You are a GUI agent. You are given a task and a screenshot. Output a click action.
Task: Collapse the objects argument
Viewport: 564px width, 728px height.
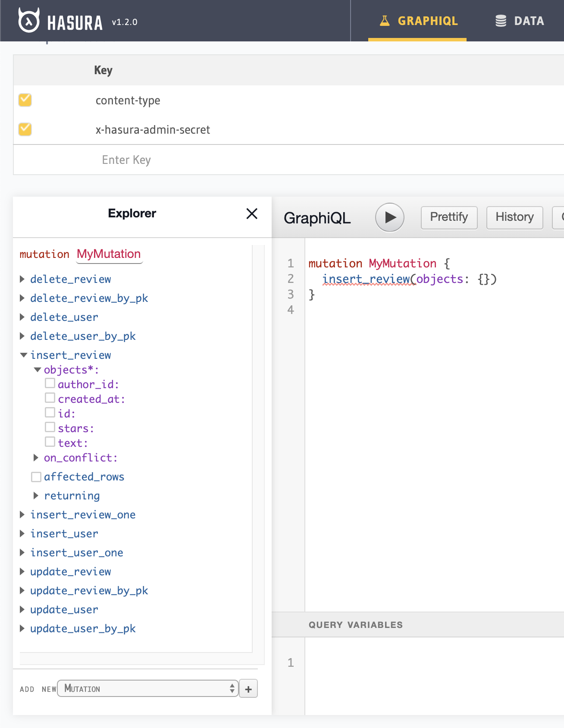(38, 370)
